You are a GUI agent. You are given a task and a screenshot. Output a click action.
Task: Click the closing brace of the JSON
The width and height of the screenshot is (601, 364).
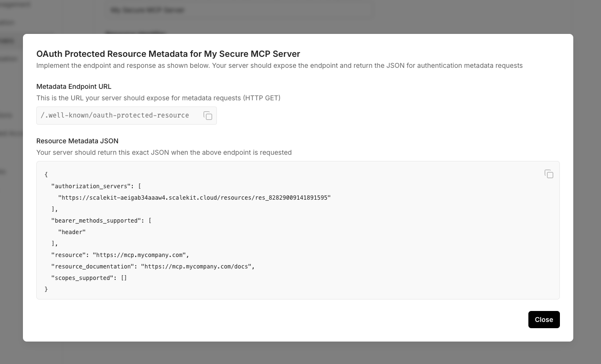click(x=46, y=289)
